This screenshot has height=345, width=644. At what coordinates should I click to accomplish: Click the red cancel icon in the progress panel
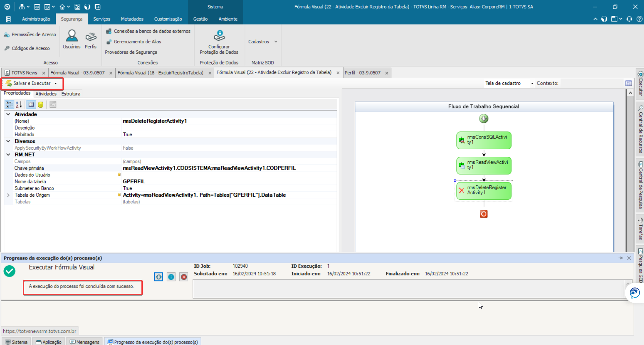point(184,277)
